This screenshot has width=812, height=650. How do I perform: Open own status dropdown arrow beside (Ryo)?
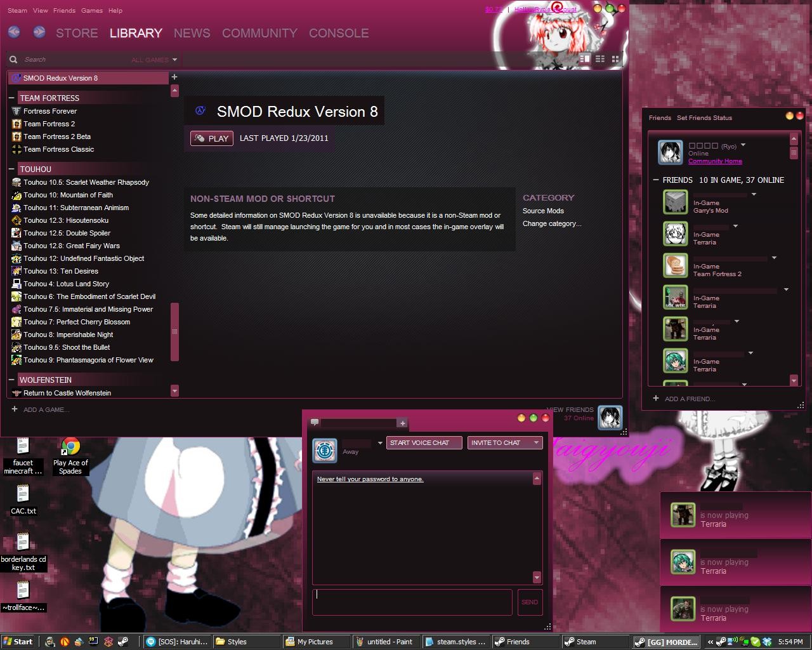pyautogui.click(x=743, y=145)
